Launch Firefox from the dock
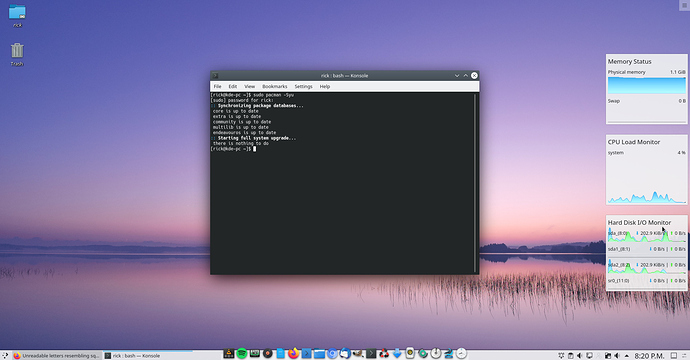The width and height of the screenshot is (690, 360). click(x=294, y=353)
